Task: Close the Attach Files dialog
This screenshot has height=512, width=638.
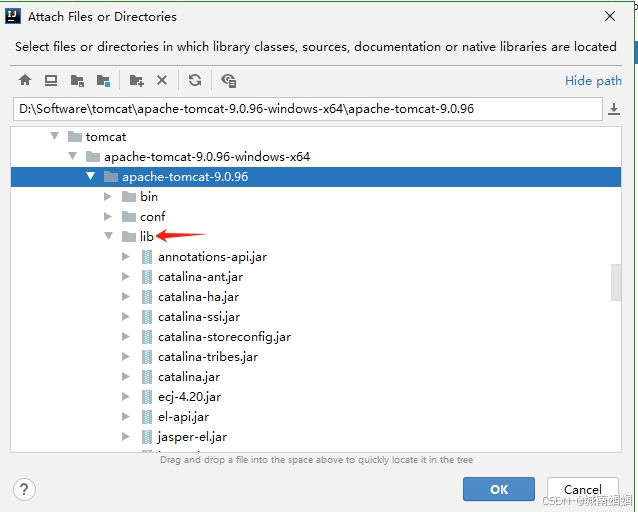Action: pos(610,16)
